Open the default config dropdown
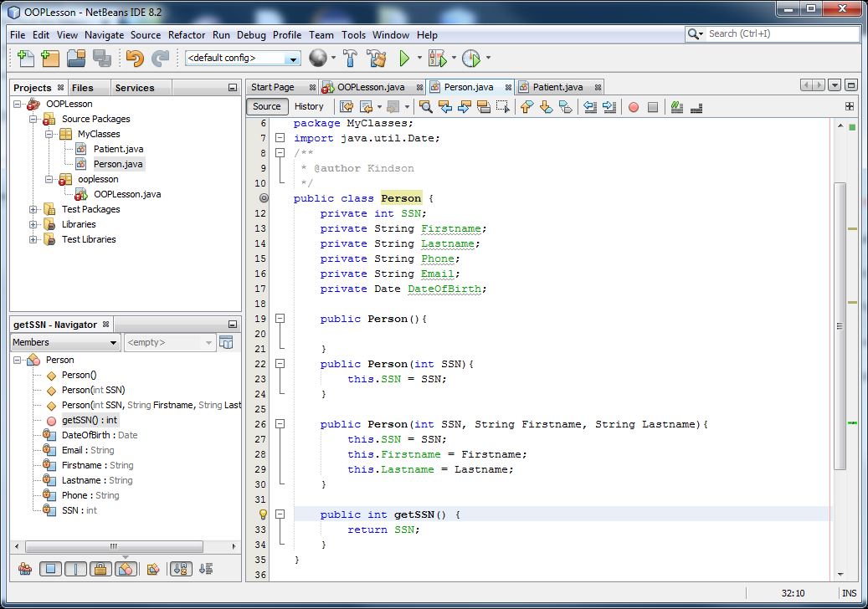 pyautogui.click(x=293, y=58)
